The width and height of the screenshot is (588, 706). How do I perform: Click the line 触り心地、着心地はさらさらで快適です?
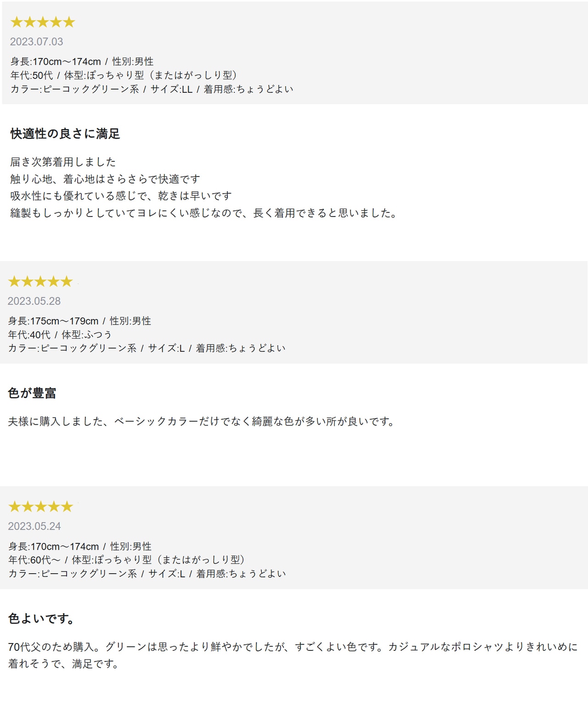point(105,179)
